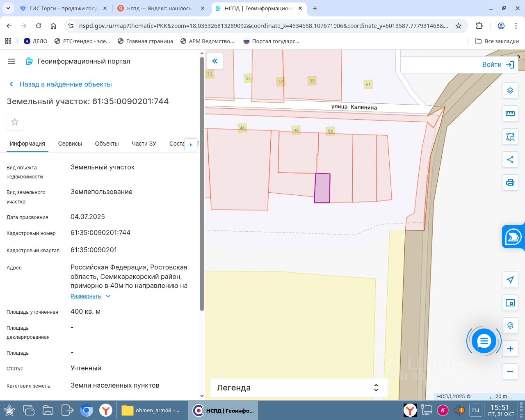Switch to the Сервисы tab
The width and height of the screenshot is (525, 420).
[70, 144]
